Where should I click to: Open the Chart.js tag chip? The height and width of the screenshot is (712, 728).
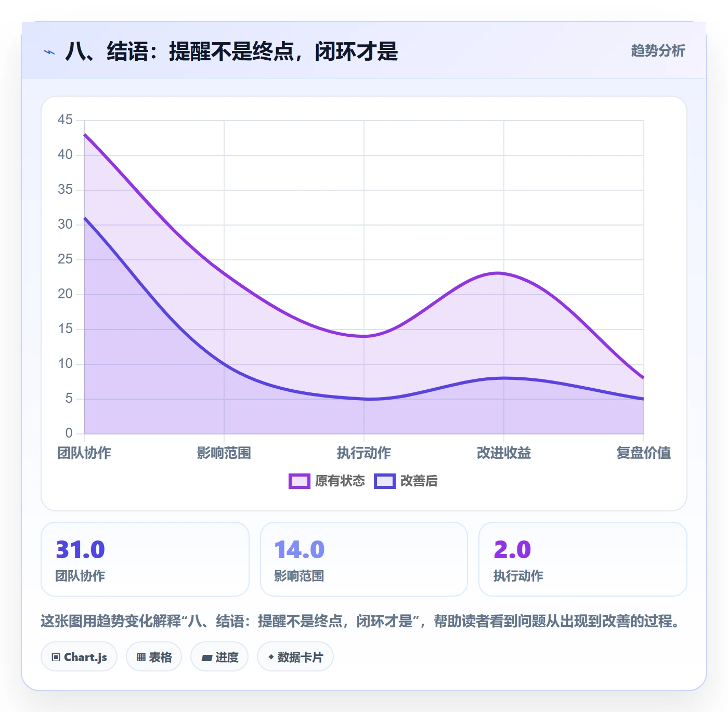tap(79, 657)
